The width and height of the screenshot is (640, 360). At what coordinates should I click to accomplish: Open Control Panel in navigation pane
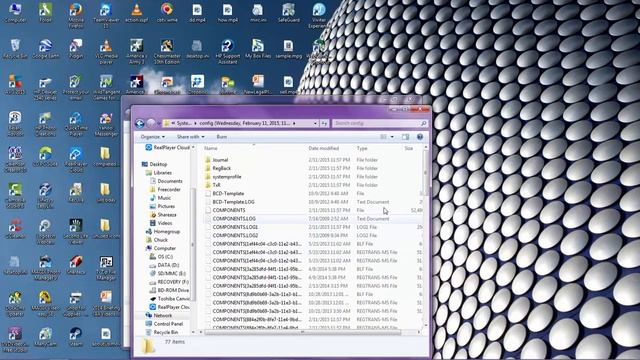(x=168, y=324)
